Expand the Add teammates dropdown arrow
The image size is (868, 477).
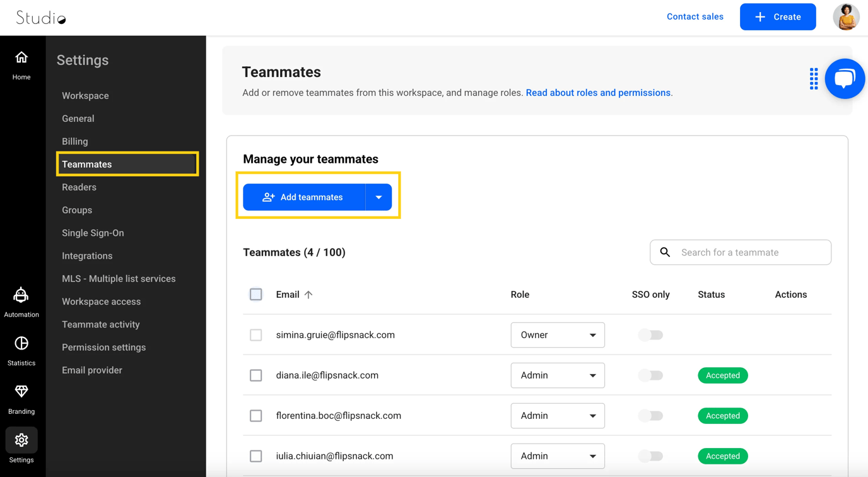pos(378,197)
